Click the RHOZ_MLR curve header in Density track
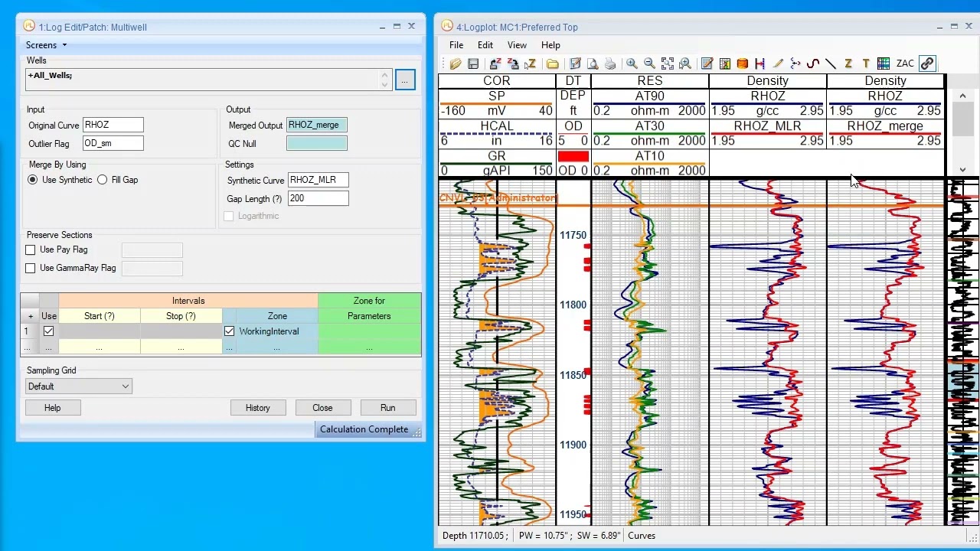Image resolution: width=980 pixels, height=551 pixels. [x=767, y=126]
